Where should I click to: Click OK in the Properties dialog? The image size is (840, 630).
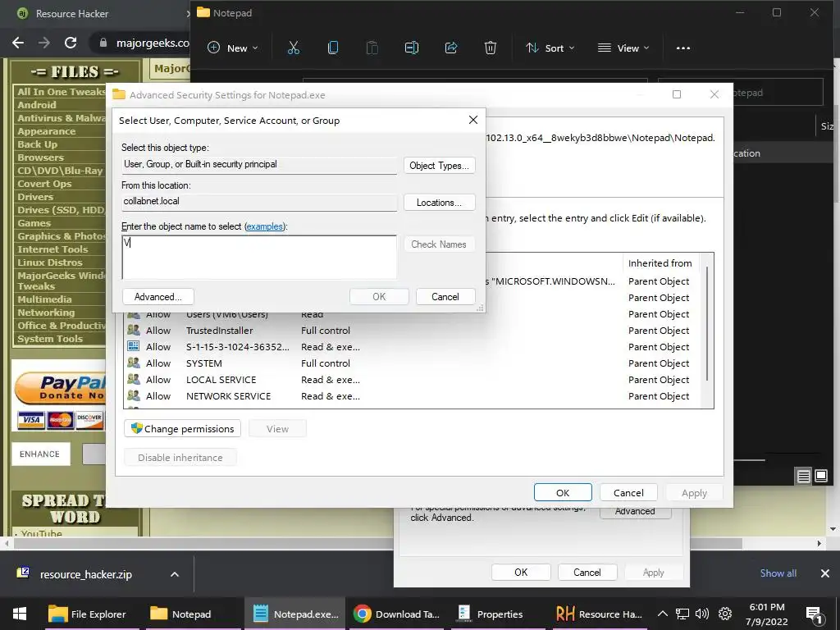pyautogui.click(x=521, y=572)
